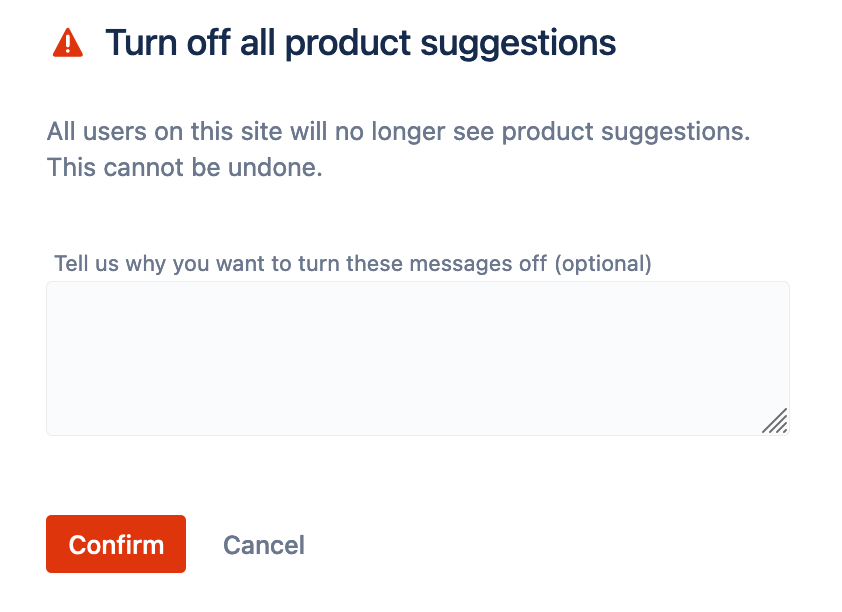Click the dialog title text
Screen dimensions: 842x612
(x=360, y=43)
